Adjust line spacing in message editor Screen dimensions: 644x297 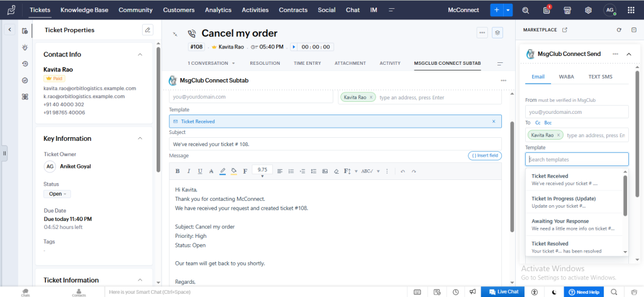313,171
